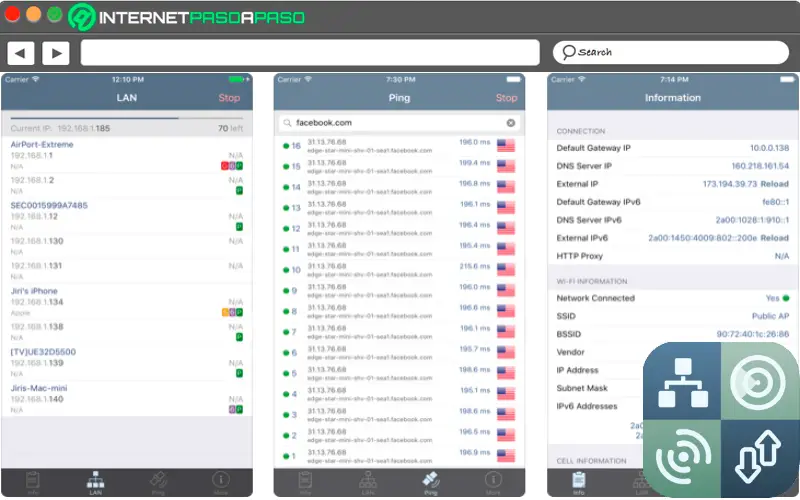
Task: Select the 192.168.1.130 device row
Action: pyautogui.click(x=127, y=246)
